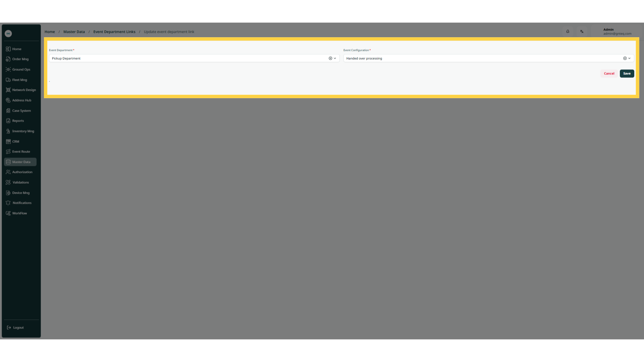644x362 pixels.
Task: Clear the Event Department selection
Action: click(330, 58)
